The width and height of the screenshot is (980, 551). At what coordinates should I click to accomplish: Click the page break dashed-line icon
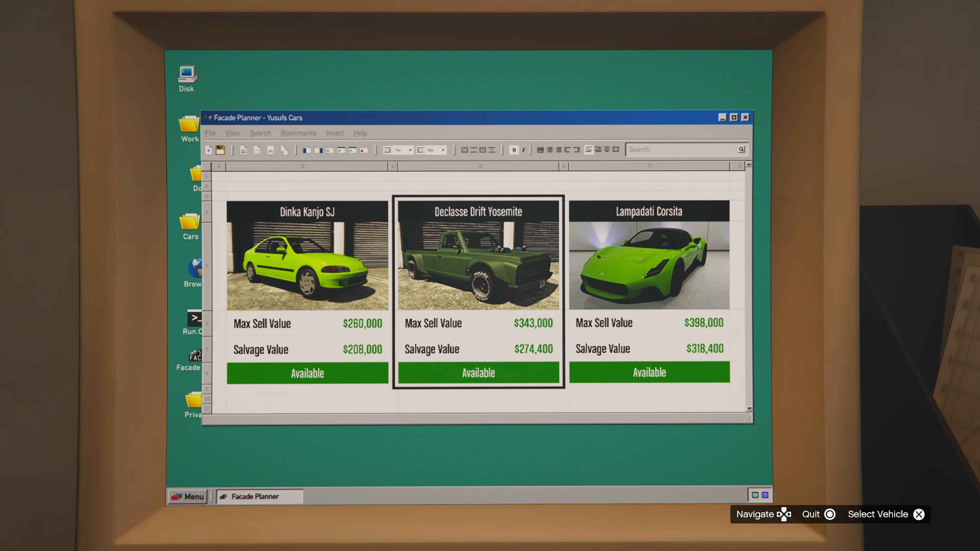coord(257,150)
